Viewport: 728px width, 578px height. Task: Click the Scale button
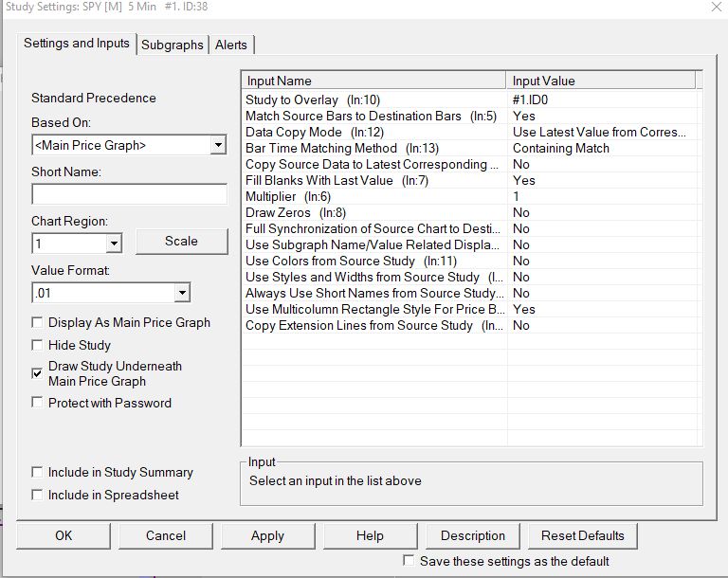pos(181,241)
